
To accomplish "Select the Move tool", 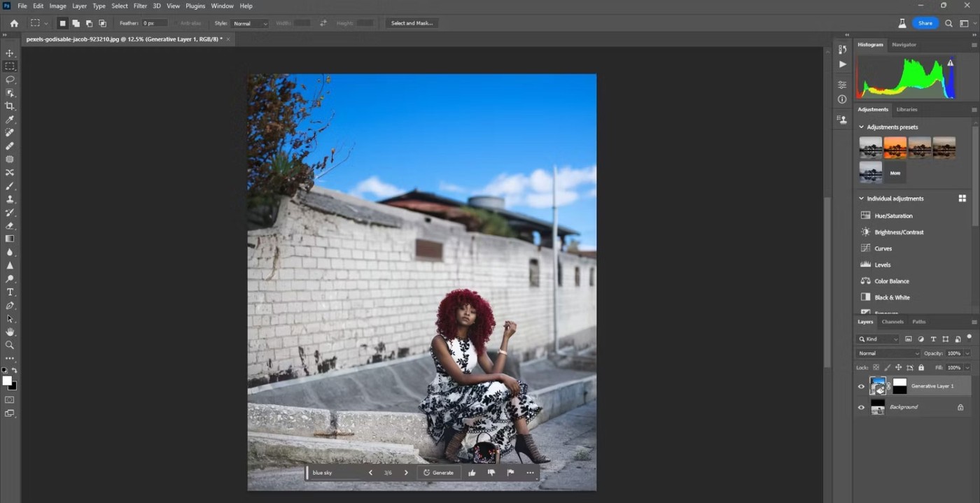I will pyautogui.click(x=10, y=53).
